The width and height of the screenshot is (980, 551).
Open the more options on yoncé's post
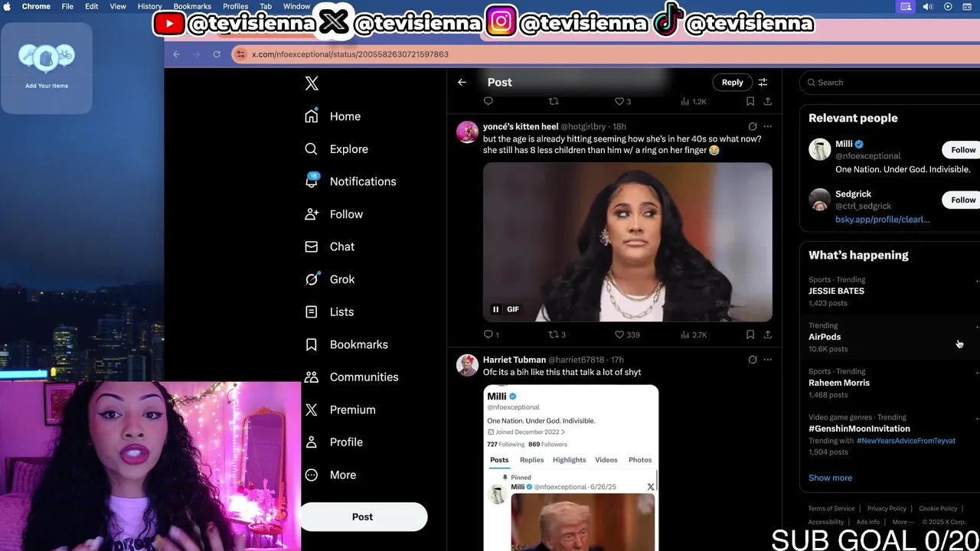tap(767, 126)
